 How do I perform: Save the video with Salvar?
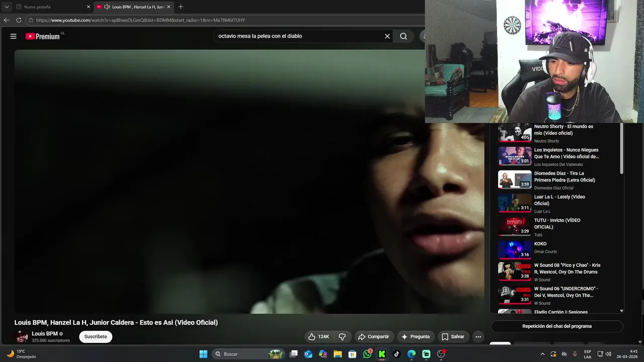click(453, 336)
